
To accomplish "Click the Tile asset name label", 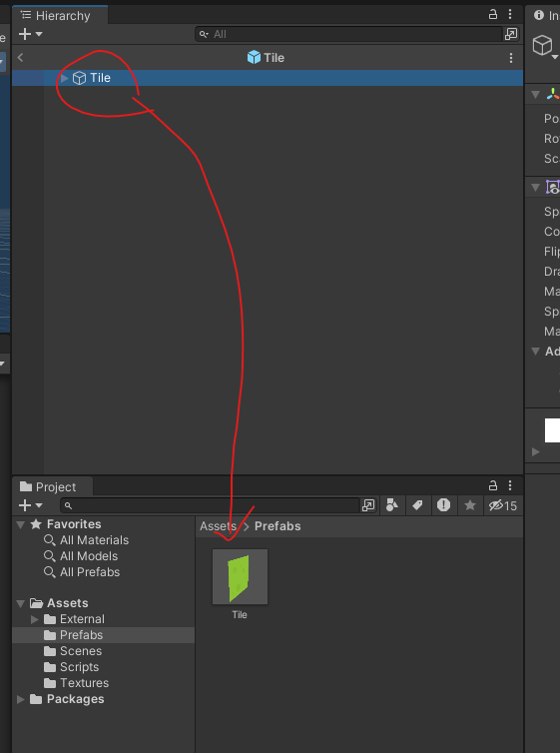I will (240, 615).
